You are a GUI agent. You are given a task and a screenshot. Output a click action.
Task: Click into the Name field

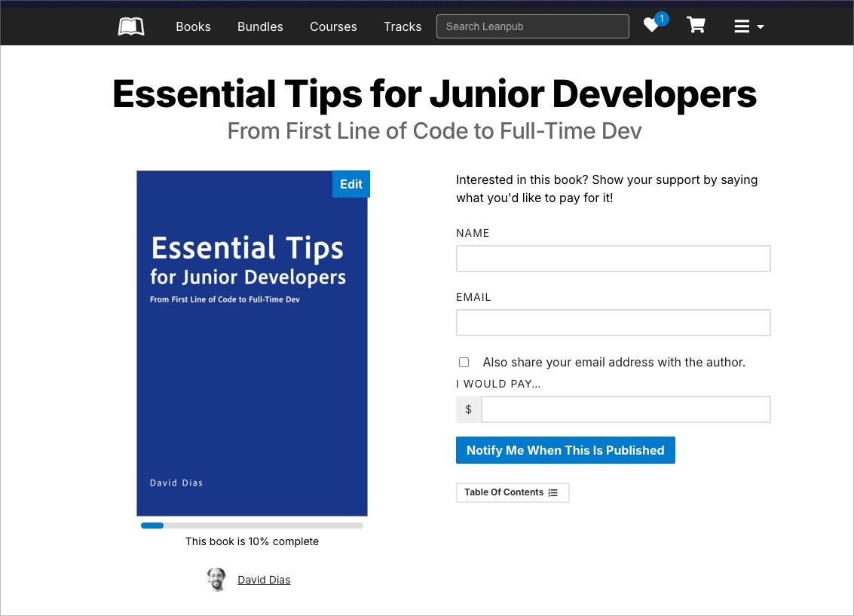click(x=614, y=259)
